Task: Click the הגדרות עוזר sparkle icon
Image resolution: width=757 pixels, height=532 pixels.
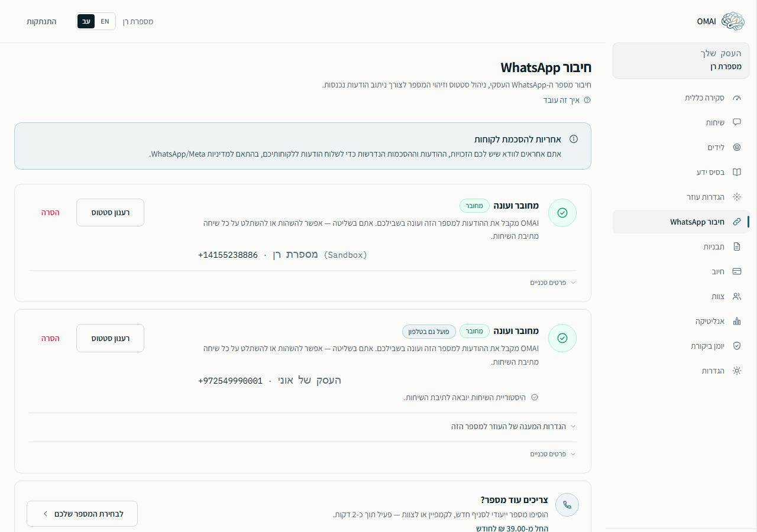Action: pyautogui.click(x=736, y=197)
